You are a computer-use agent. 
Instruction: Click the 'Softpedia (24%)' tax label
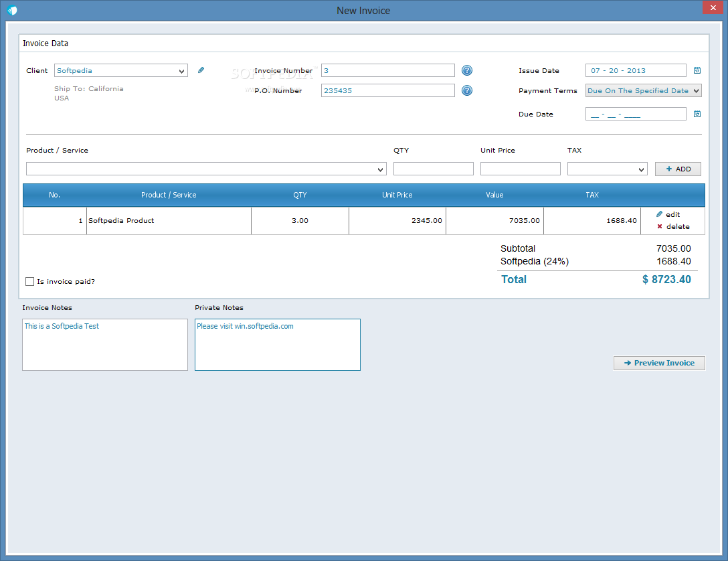tap(535, 262)
